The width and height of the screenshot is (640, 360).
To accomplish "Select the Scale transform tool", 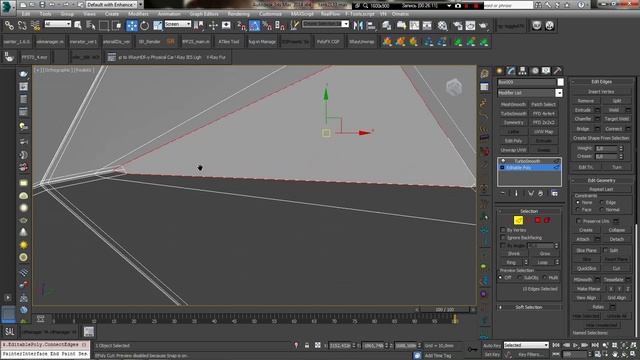I will coord(158,26).
